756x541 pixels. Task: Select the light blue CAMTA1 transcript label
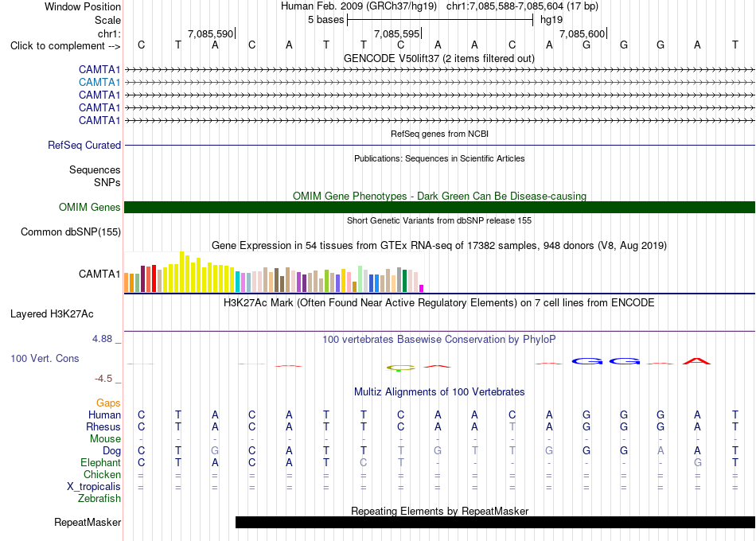99,83
